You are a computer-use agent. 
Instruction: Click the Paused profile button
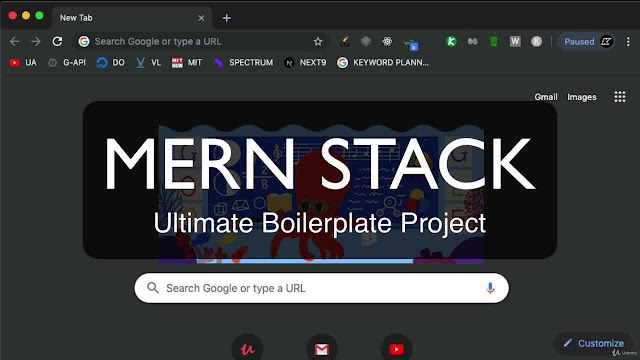pyautogui.click(x=586, y=41)
